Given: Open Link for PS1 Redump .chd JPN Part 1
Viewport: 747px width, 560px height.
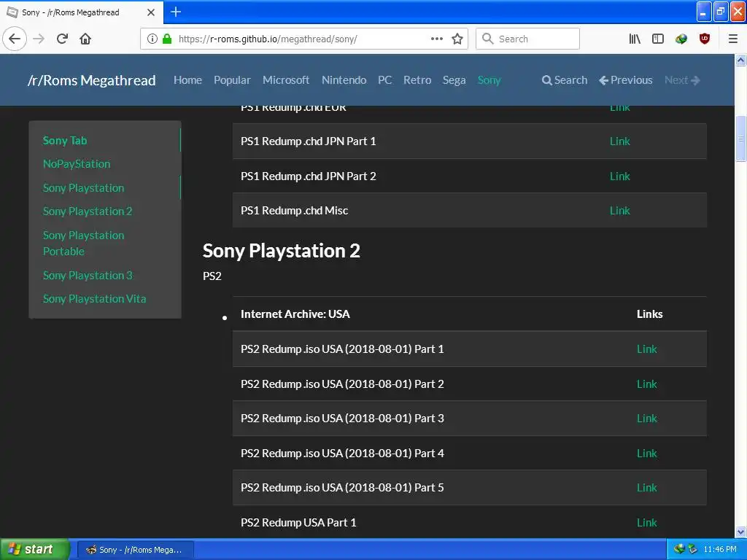Looking at the screenshot, I should tap(620, 141).
